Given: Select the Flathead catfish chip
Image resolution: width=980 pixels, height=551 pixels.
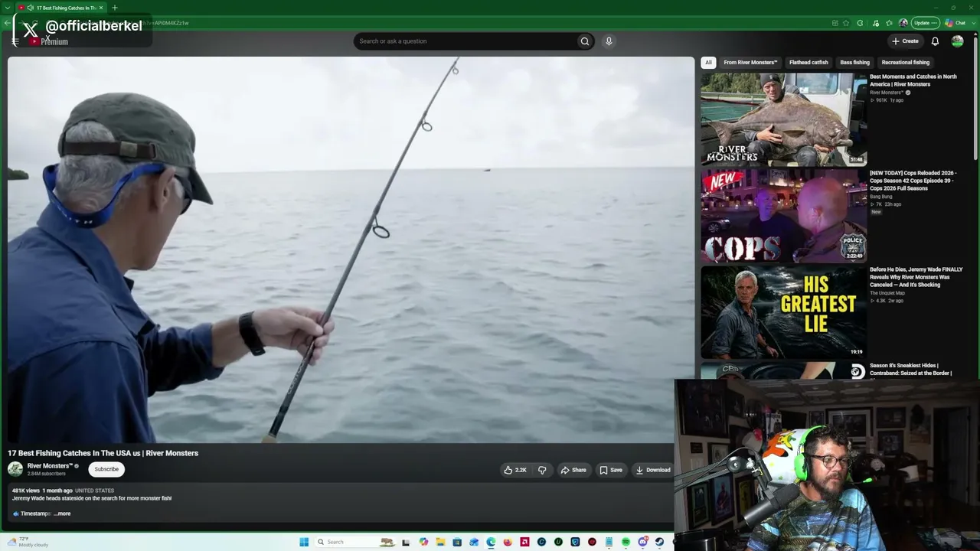Looking at the screenshot, I should pyautogui.click(x=808, y=63).
